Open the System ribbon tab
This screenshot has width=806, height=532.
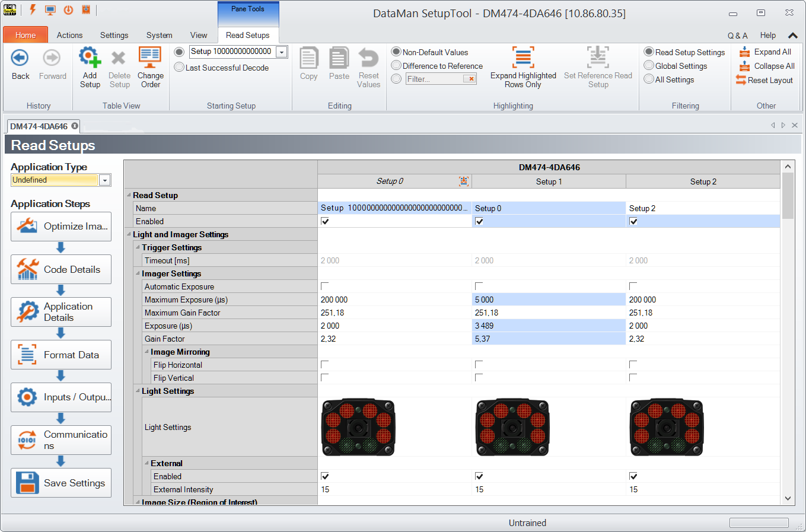(159, 35)
